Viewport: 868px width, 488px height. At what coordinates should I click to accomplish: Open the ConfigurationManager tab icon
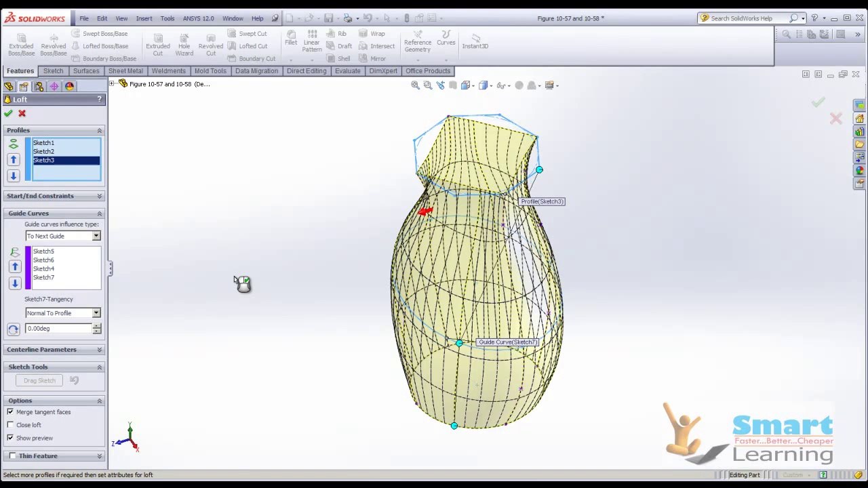(39, 86)
